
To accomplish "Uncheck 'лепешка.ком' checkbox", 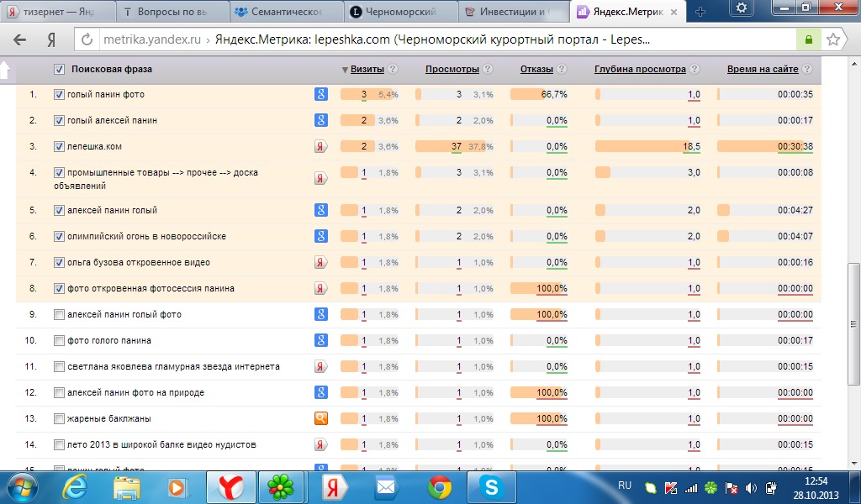I will 59,146.
